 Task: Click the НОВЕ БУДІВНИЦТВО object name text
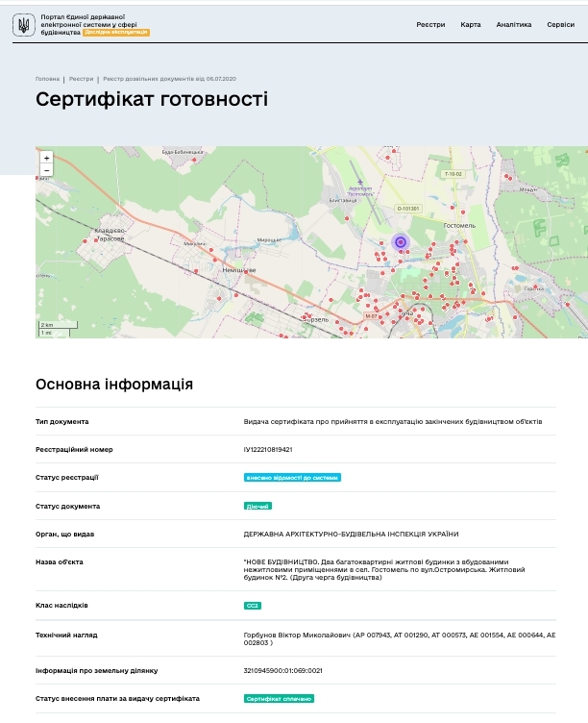pos(384,569)
